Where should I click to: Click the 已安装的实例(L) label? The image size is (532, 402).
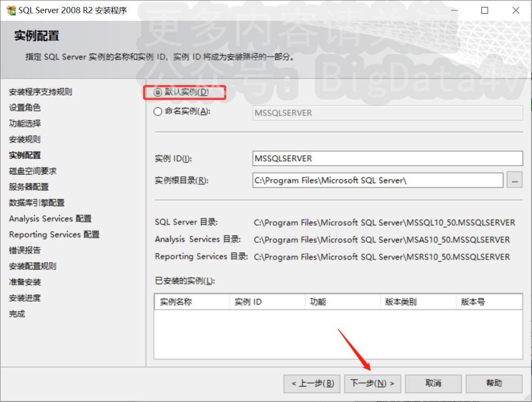(185, 281)
